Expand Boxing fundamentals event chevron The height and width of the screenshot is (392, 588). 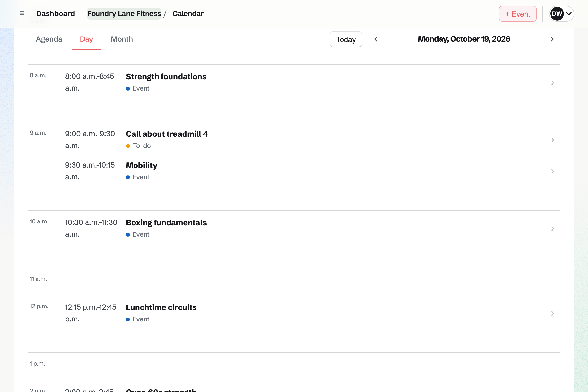pyautogui.click(x=552, y=229)
